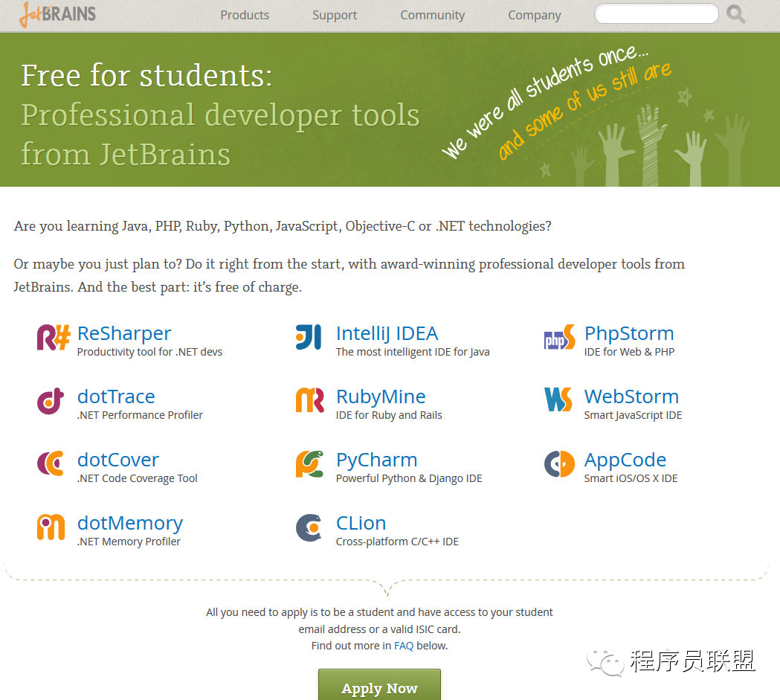Open the Company menu
Screen dimensions: 780x700
tap(535, 15)
